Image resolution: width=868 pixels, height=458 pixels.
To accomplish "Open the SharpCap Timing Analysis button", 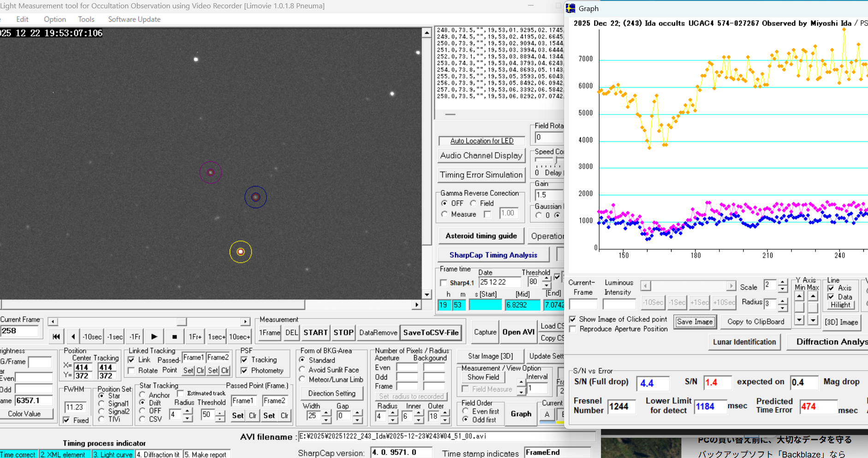I will [x=493, y=255].
